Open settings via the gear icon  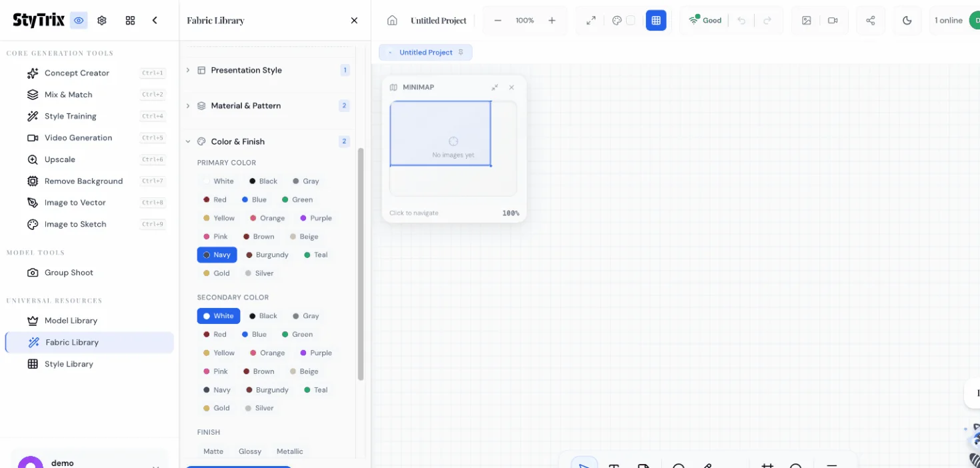[x=102, y=21]
